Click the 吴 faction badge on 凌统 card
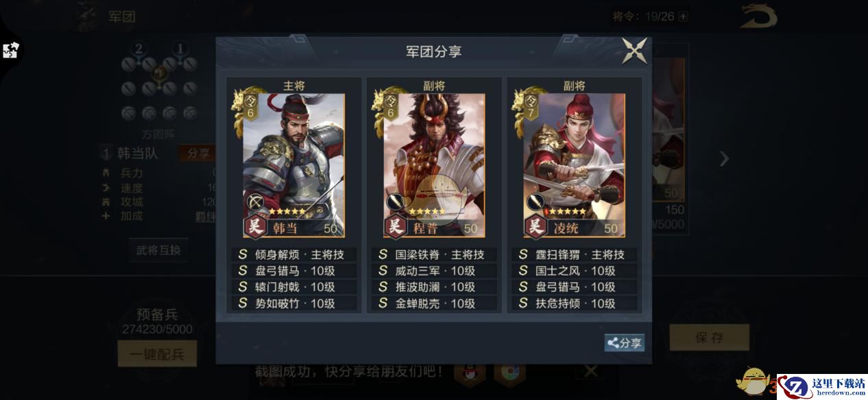868x400 pixels. (535, 227)
